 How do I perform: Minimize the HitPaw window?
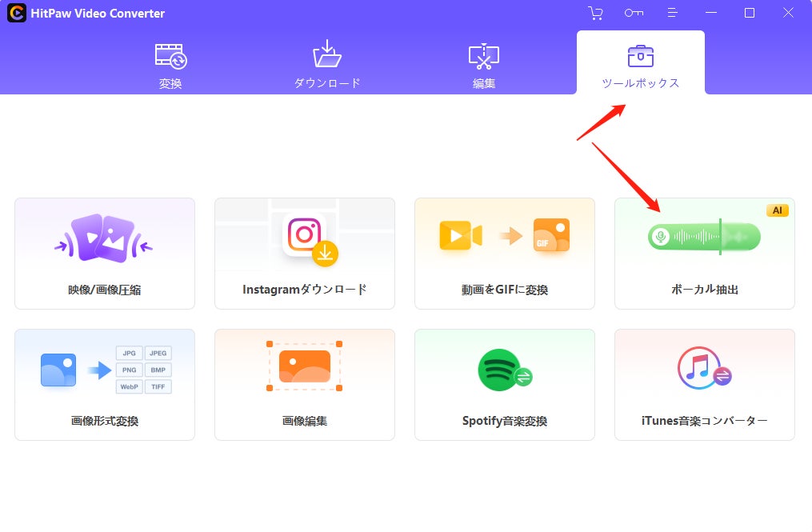(x=711, y=13)
